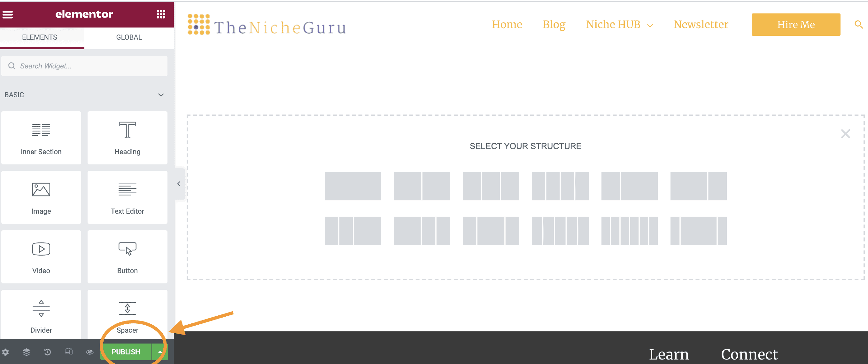
Task: View revision History icon
Action: [x=47, y=352]
